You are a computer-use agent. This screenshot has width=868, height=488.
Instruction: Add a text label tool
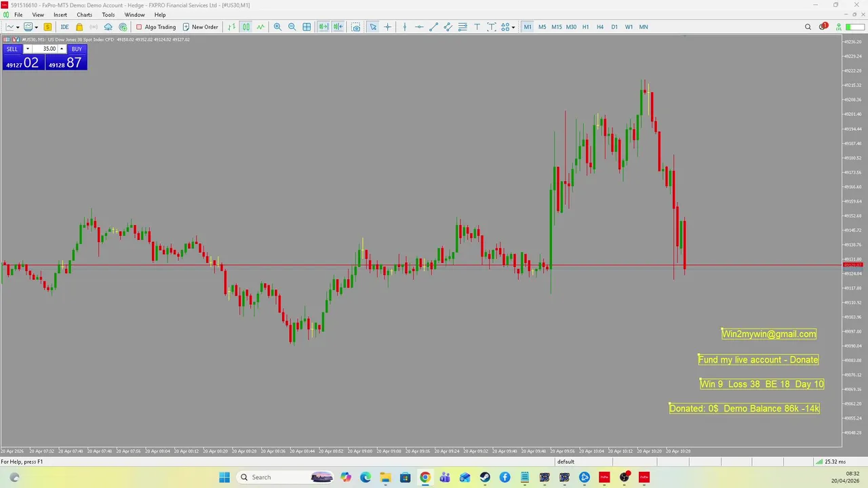(492, 27)
